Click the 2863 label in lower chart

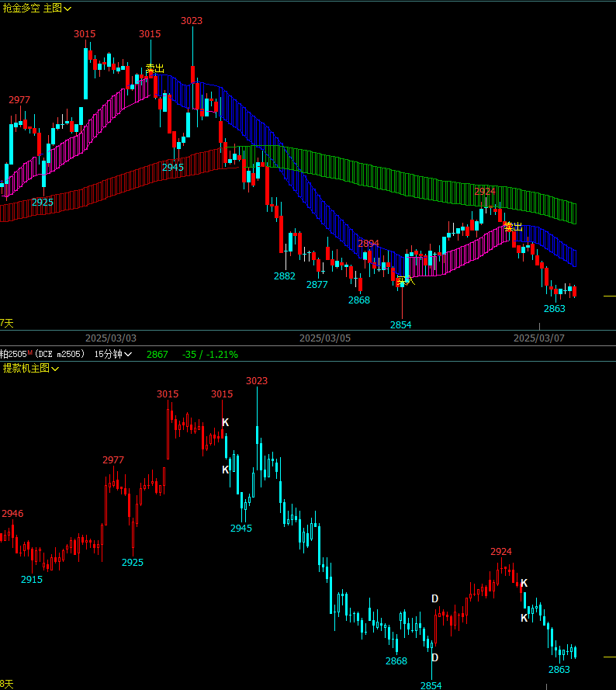click(559, 669)
